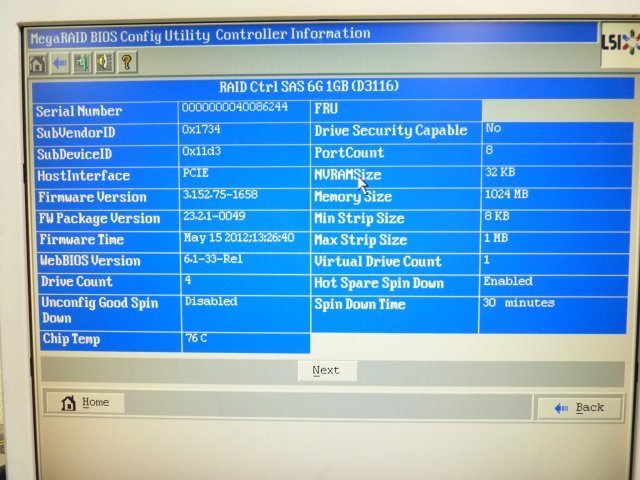The image size is (640, 480).
Task: Select the Enabled value
Action: [x=508, y=281]
